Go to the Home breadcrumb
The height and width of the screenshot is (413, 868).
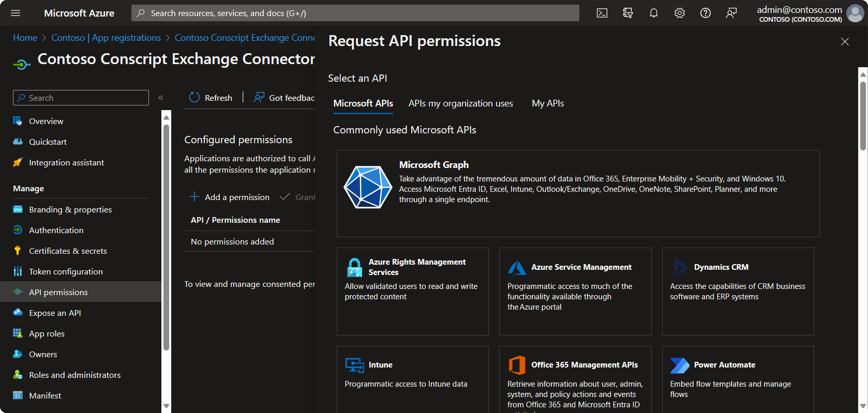(x=25, y=38)
